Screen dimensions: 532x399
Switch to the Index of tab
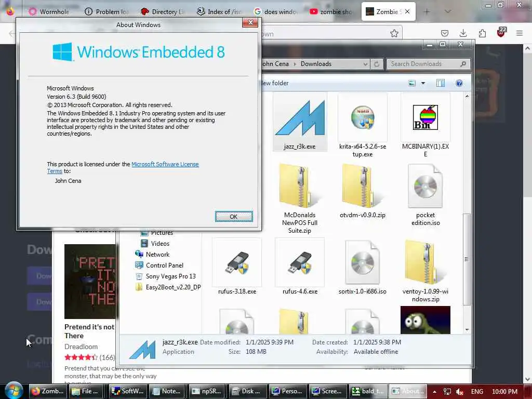click(x=219, y=11)
